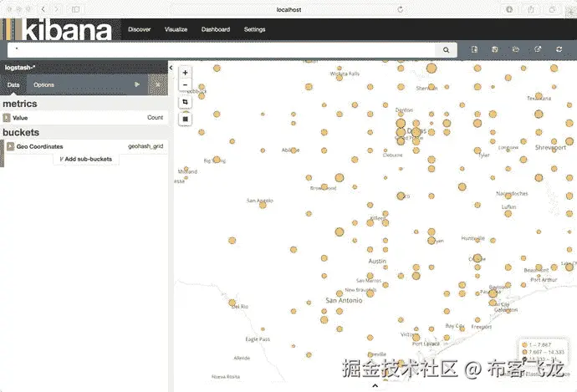This screenshot has height=392, width=577.
Task: Open the Settings menu
Action: click(255, 29)
